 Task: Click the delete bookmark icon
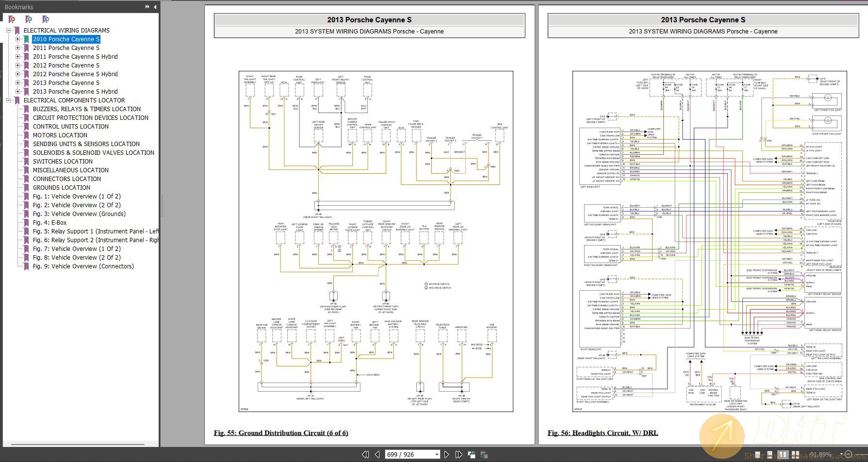[x=12, y=19]
